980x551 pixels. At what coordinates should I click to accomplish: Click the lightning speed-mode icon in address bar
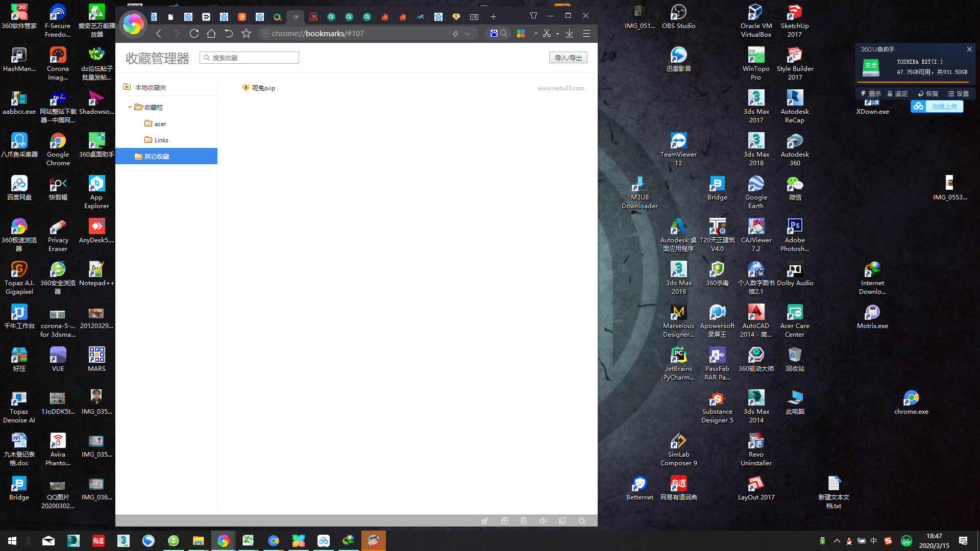coord(455,34)
